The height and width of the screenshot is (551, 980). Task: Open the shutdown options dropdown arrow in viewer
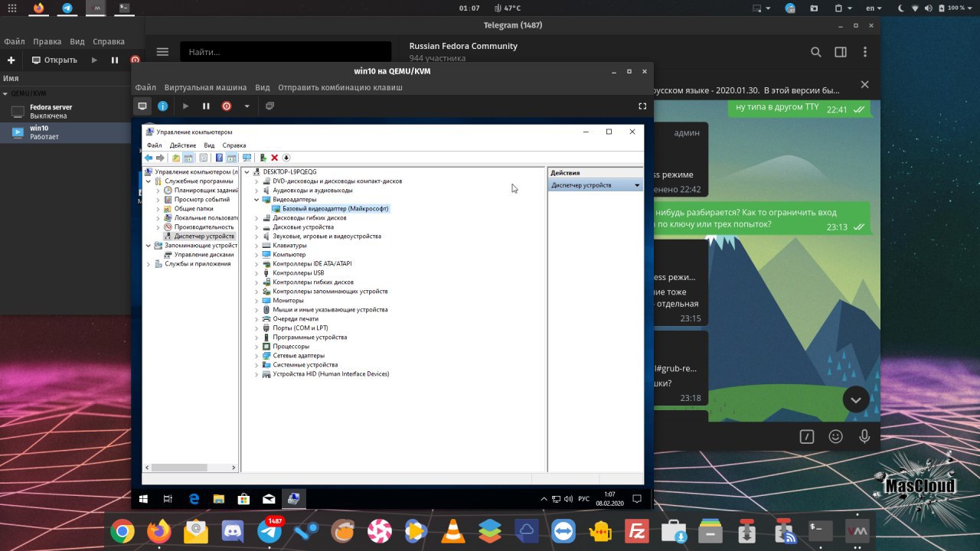click(247, 106)
